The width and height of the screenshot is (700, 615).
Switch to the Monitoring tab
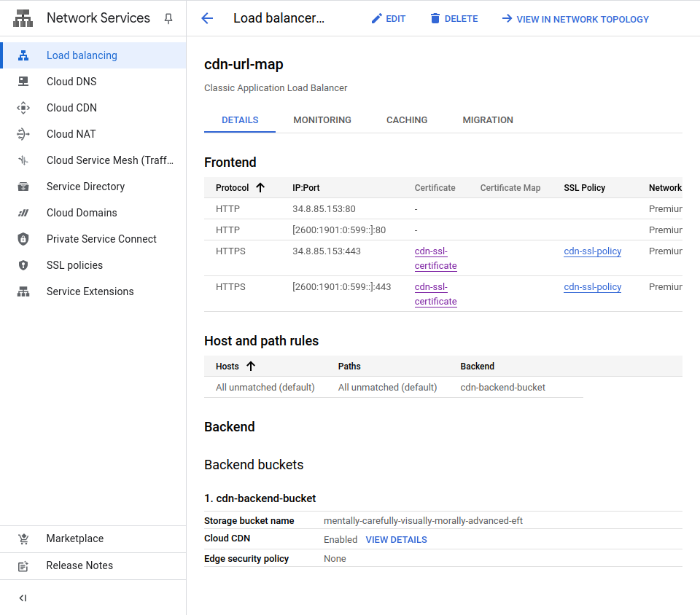(x=322, y=120)
